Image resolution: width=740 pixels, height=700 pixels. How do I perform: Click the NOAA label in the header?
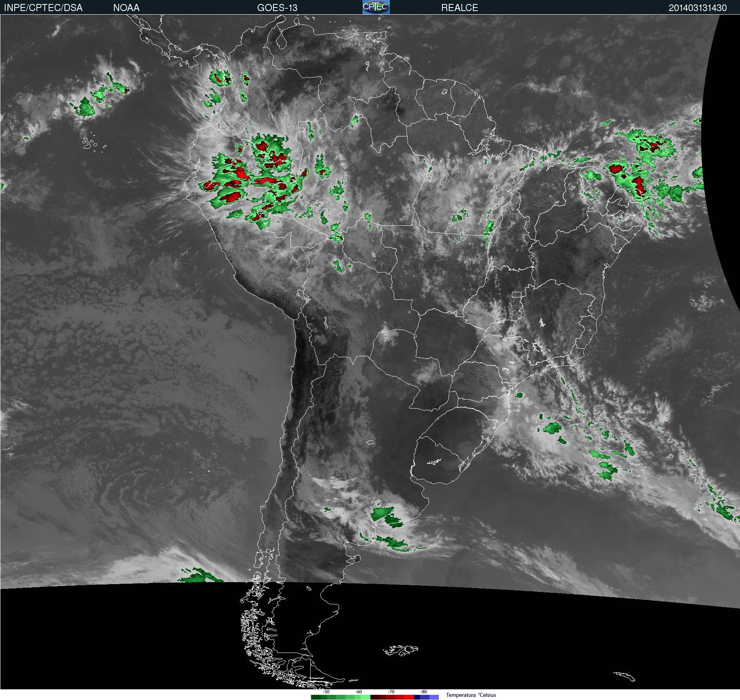[126, 8]
